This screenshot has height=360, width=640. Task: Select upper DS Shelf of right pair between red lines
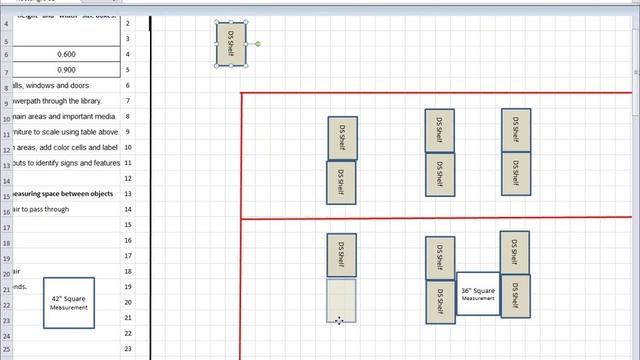[516, 130]
